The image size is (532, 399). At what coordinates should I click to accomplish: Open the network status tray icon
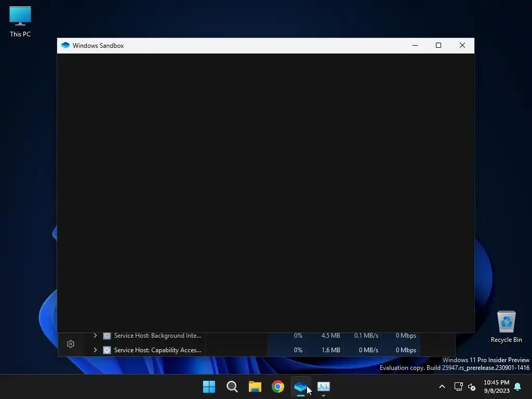click(x=458, y=387)
